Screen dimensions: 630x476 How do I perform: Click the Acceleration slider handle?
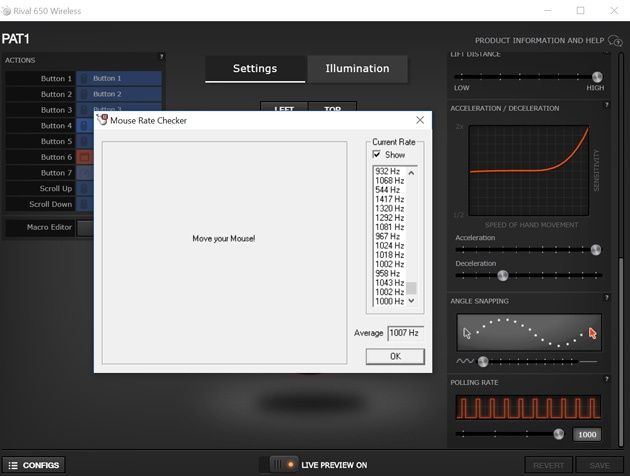pyautogui.click(x=596, y=250)
